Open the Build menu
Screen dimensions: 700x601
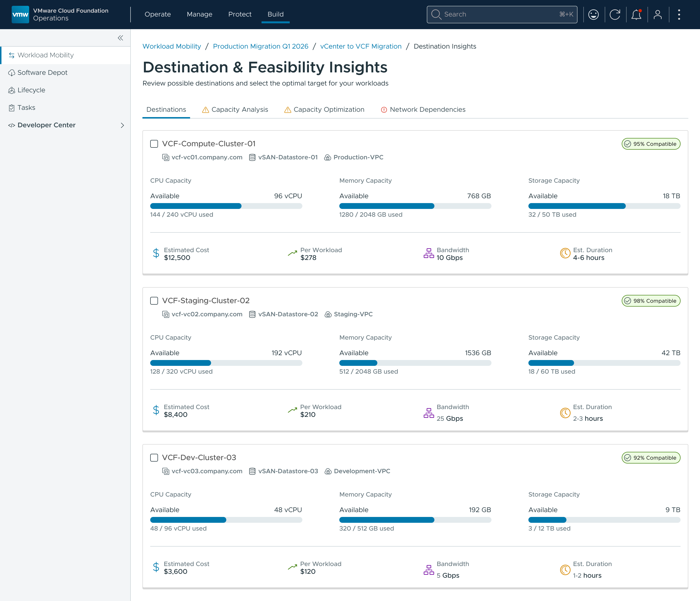[x=275, y=14]
